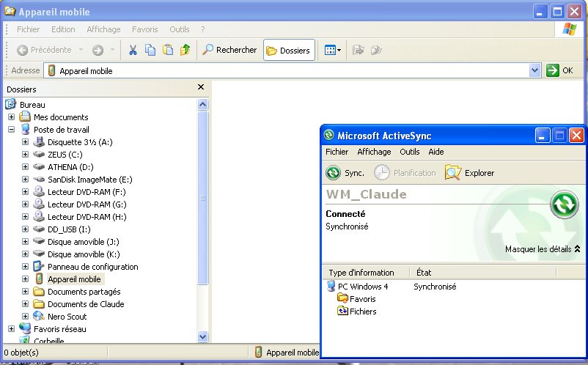Select Documents de Claude folder

pyautogui.click(x=86, y=304)
